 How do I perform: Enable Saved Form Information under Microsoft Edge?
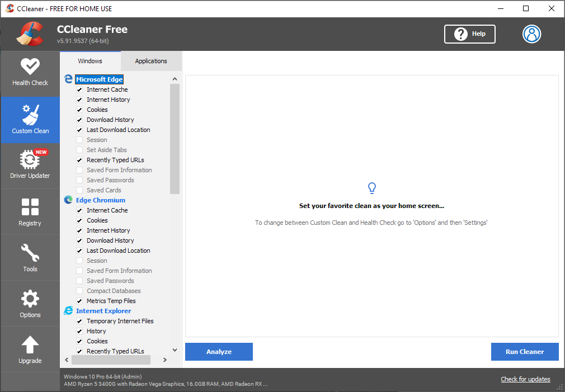pyautogui.click(x=79, y=170)
